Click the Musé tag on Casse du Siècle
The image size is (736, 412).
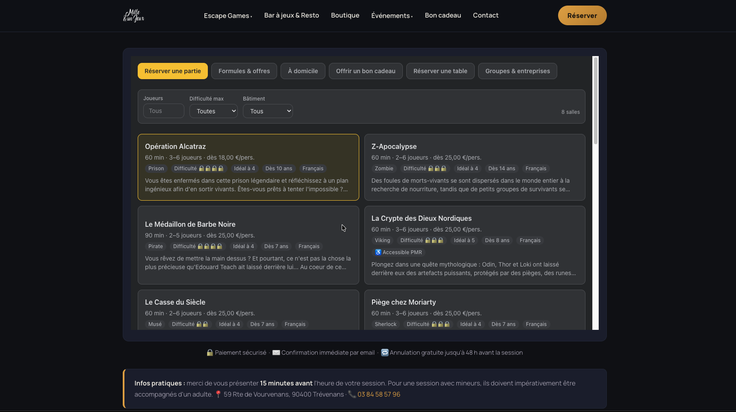(x=155, y=324)
